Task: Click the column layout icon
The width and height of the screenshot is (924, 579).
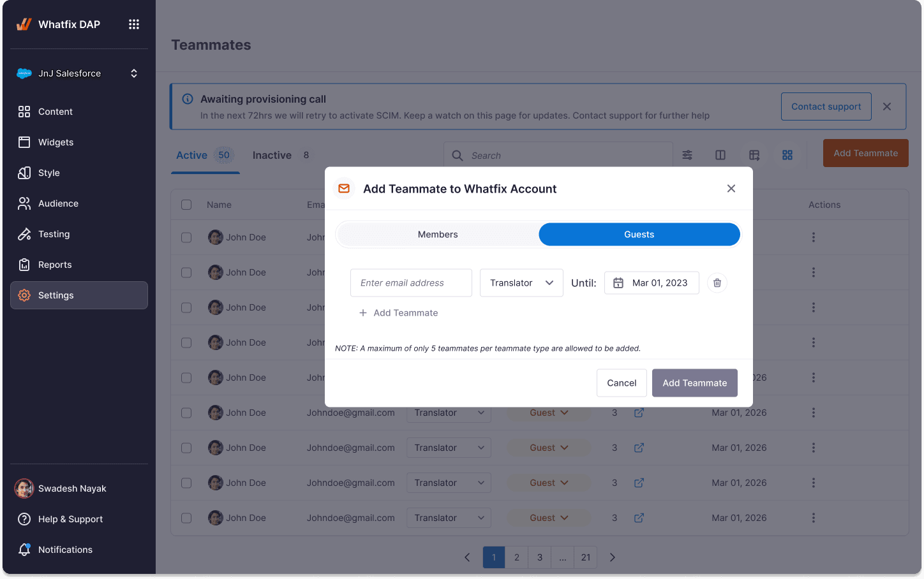Action: [x=720, y=155]
